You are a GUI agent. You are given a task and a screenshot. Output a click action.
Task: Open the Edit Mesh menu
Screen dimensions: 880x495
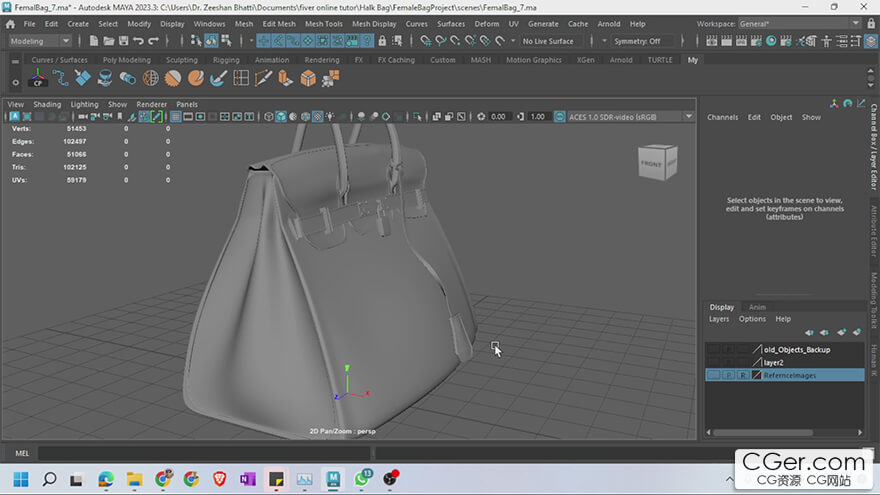[x=279, y=24]
